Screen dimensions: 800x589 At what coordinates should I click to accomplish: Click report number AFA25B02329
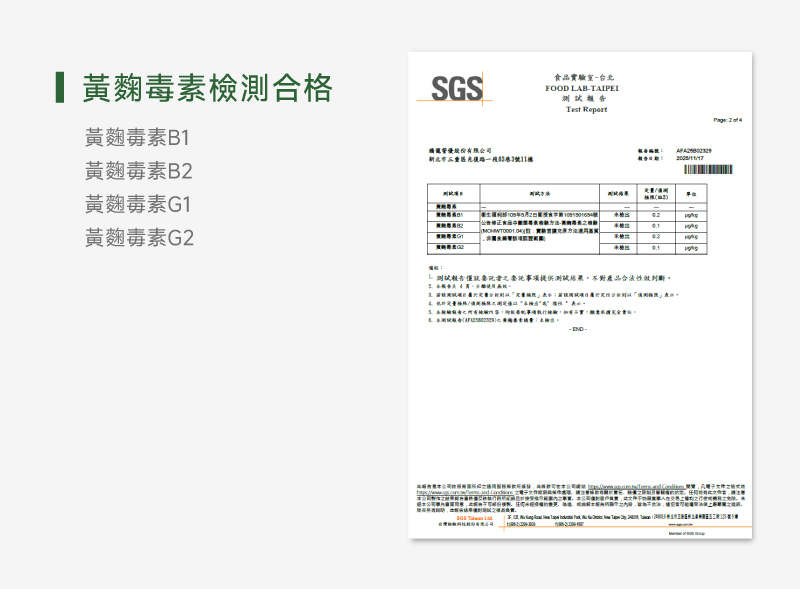point(693,150)
